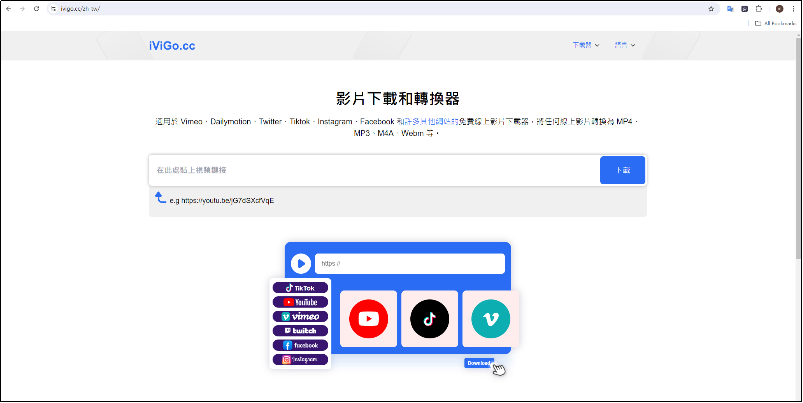Expand the 下載器 dropdown menu
The width and height of the screenshot is (803, 403).
586,45
